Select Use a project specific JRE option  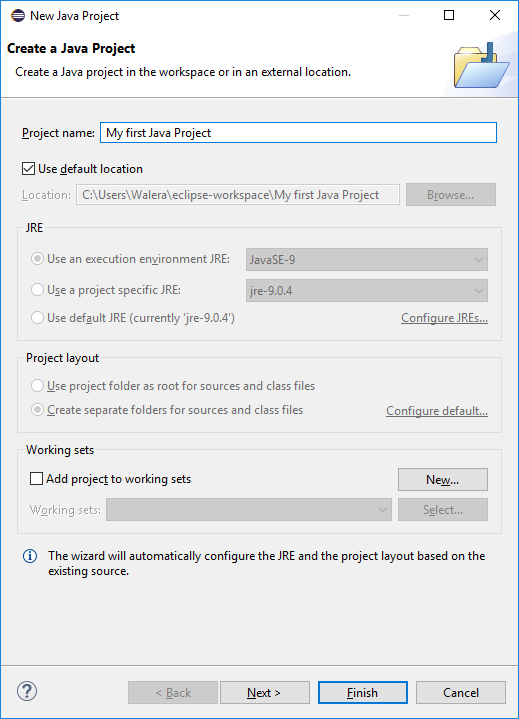[37, 290]
